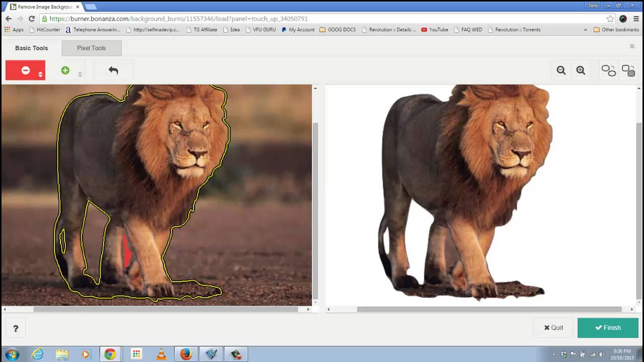Zoom in with the magnifier plus icon
Viewport: 644px width, 362px height.
tap(581, 70)
